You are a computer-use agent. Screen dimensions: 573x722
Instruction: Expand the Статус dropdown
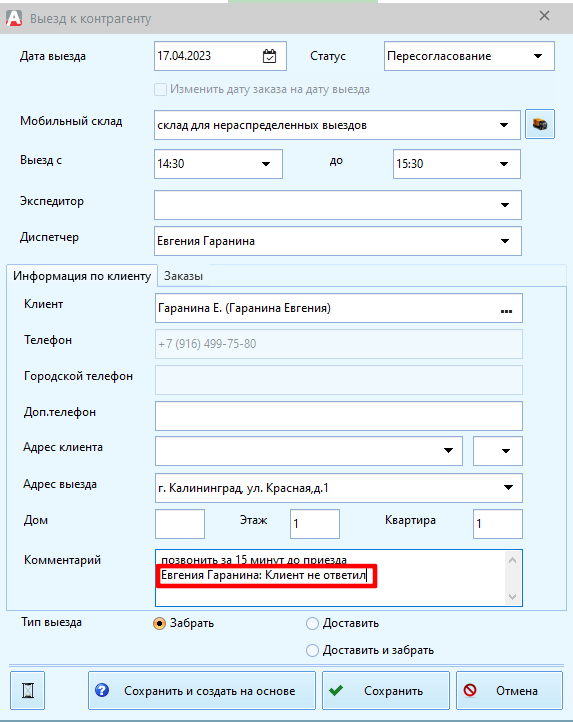click(538, 56)
